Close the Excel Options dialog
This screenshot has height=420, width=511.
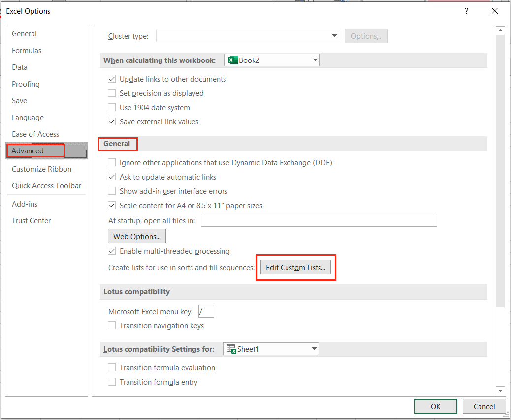pyautogui.click(x=494, y=11)
